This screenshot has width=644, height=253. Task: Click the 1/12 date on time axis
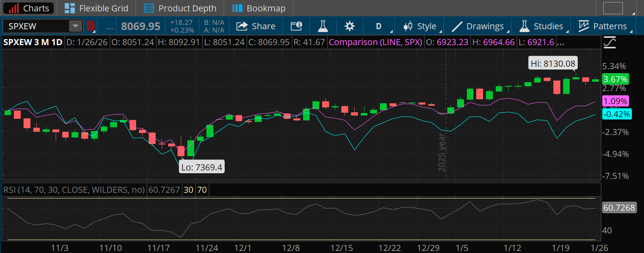coord(512,248)
